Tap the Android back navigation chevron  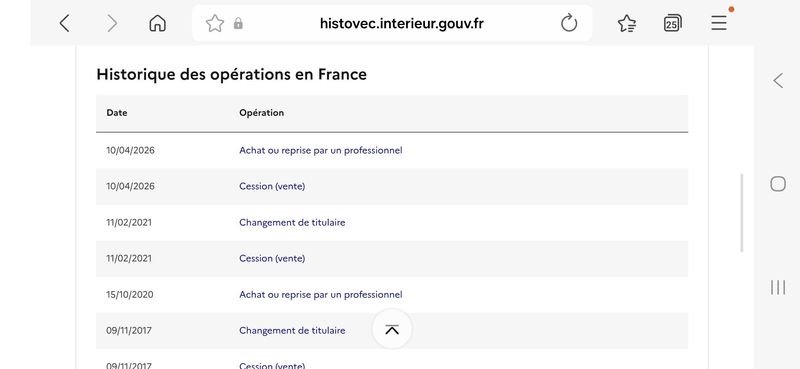pos(778,81)
